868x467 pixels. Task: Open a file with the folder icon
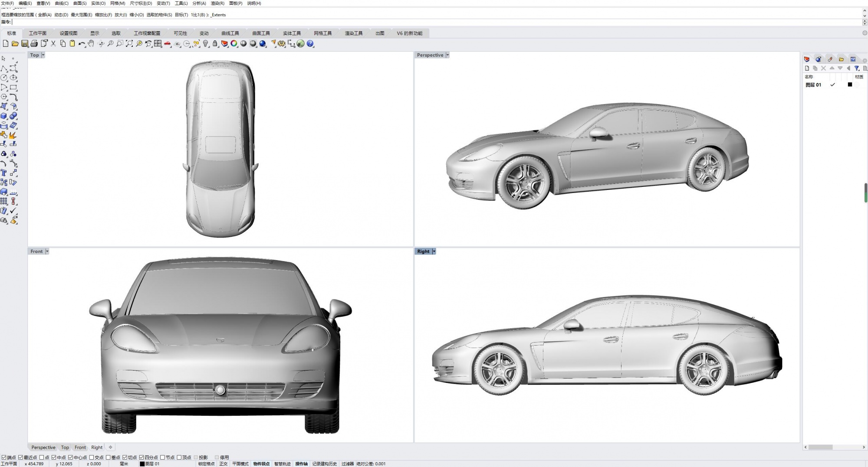[x=15, y=43]
